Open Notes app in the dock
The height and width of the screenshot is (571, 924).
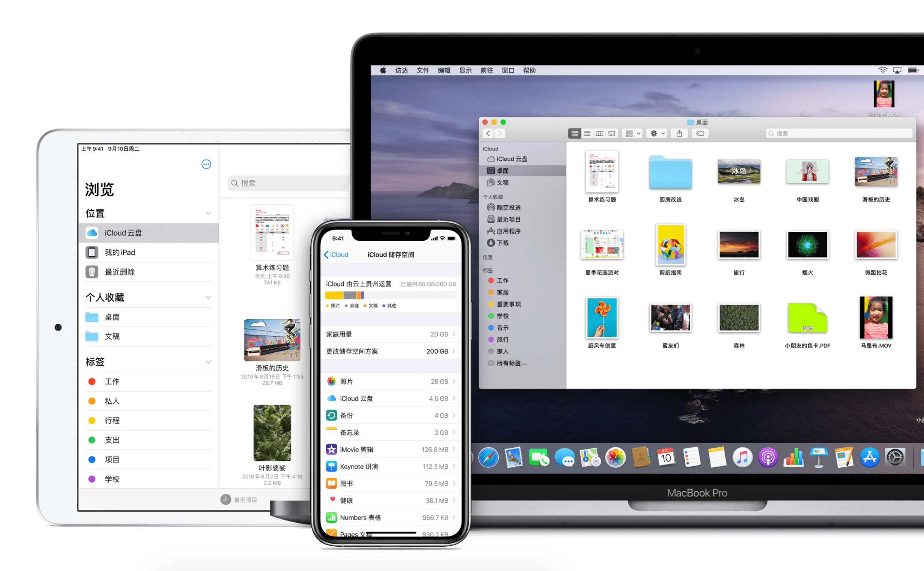tap(717, 458)
